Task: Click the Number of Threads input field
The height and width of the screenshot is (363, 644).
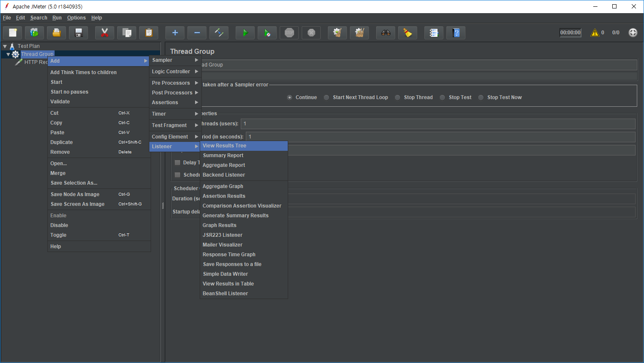Action: coord(438,124)
